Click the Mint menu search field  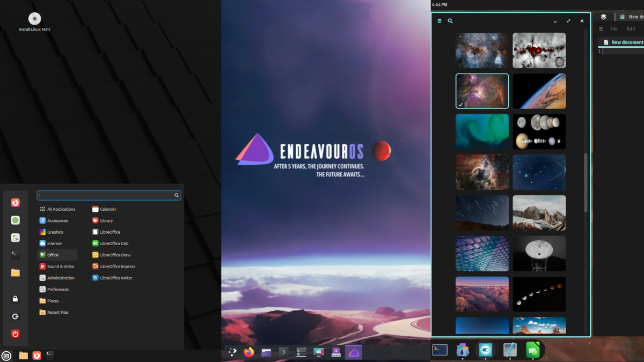pos(109,195)
